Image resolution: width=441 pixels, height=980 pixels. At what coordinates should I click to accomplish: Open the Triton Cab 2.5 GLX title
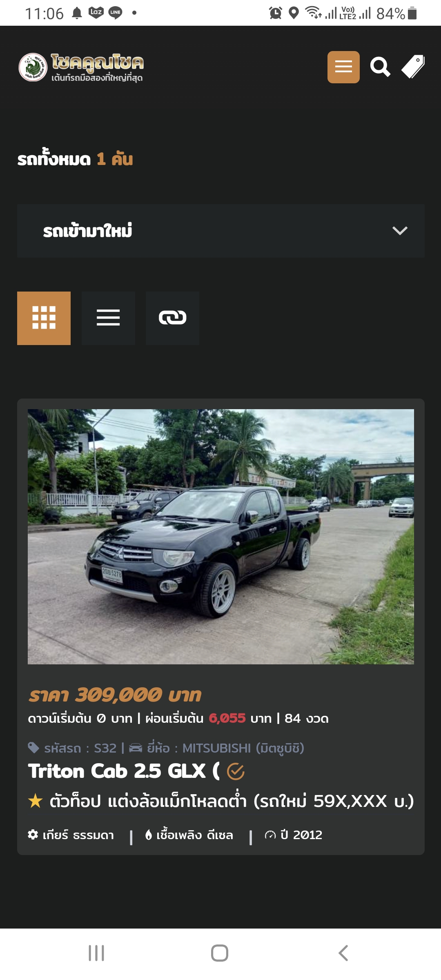click(x=124, y=771)
